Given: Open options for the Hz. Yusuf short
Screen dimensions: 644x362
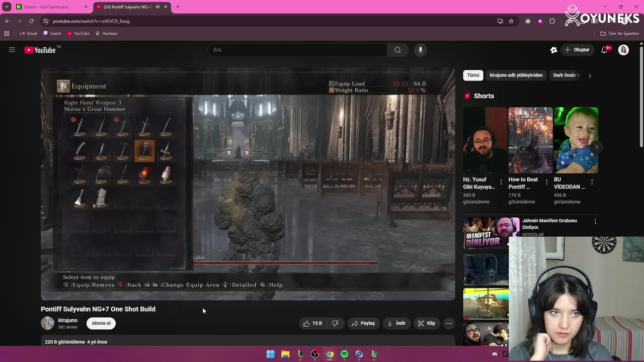Looking at the screenshot, I should (x=501, y=182).
